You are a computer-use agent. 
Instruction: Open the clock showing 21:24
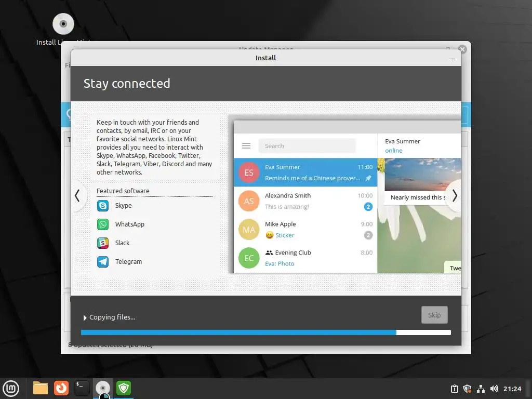(512, 389)
